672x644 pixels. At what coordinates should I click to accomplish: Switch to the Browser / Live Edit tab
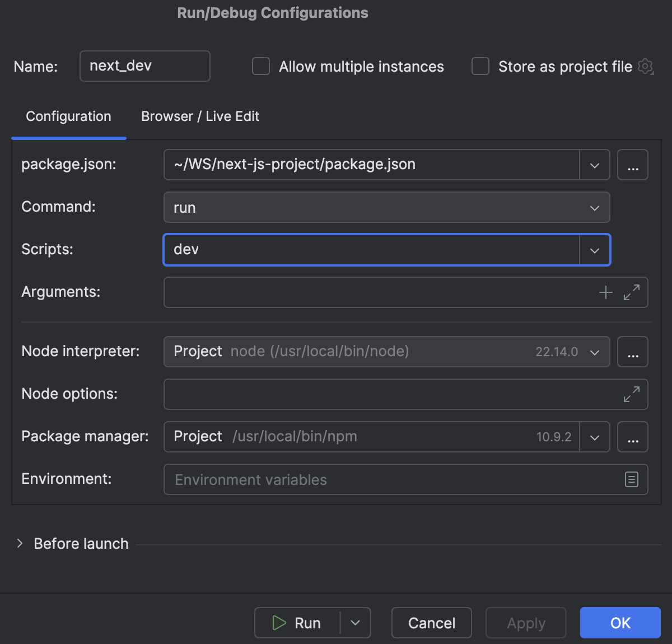(200, 116)
